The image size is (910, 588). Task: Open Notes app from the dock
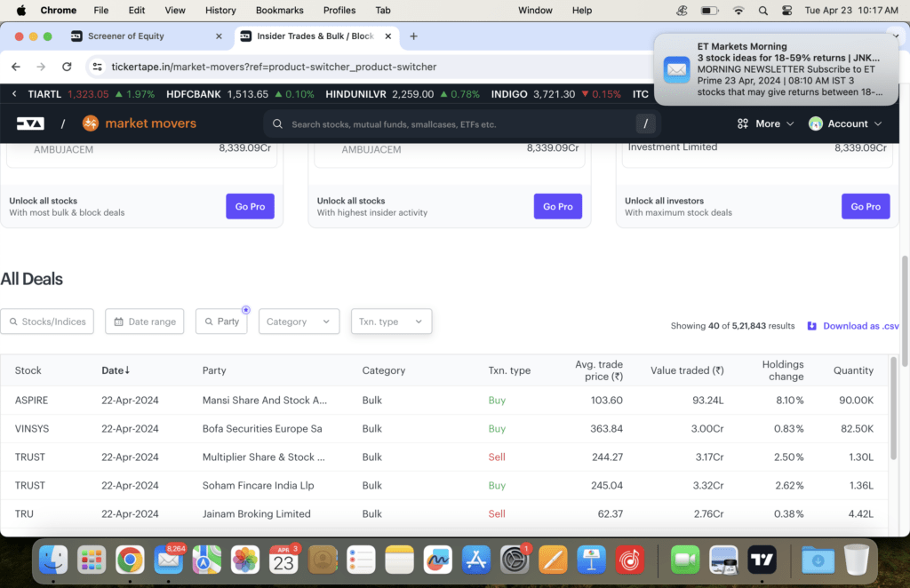pos(399,560)
